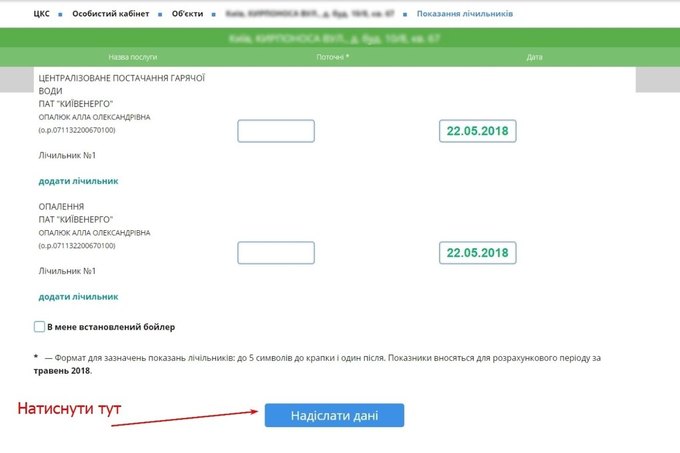
Task: Enable "В мене встановлений бойлер" checkbox
Action: 39,326
